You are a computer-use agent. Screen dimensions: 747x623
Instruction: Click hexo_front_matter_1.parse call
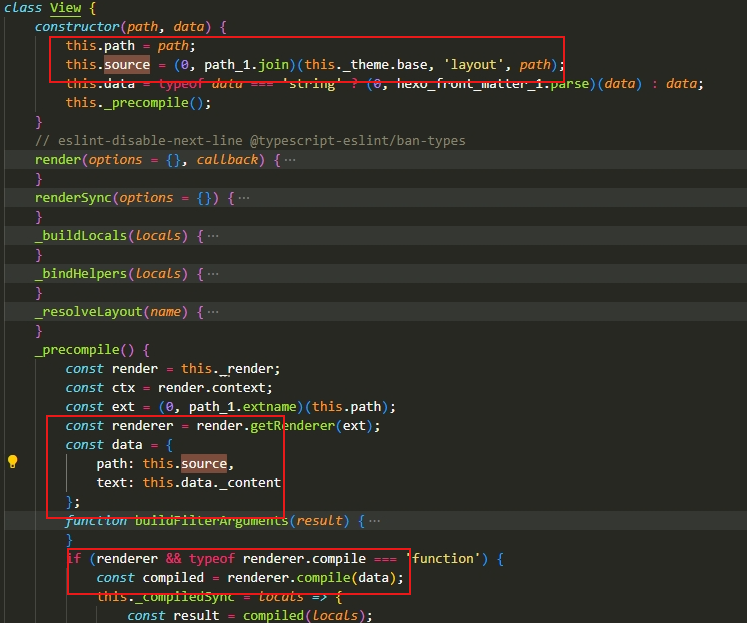[x=493, y=84]
